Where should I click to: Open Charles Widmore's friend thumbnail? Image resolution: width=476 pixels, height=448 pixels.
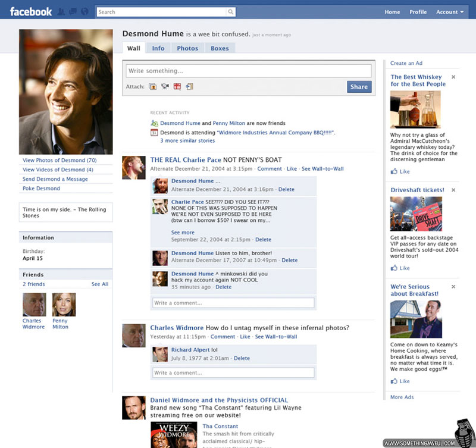pos(35,305)
